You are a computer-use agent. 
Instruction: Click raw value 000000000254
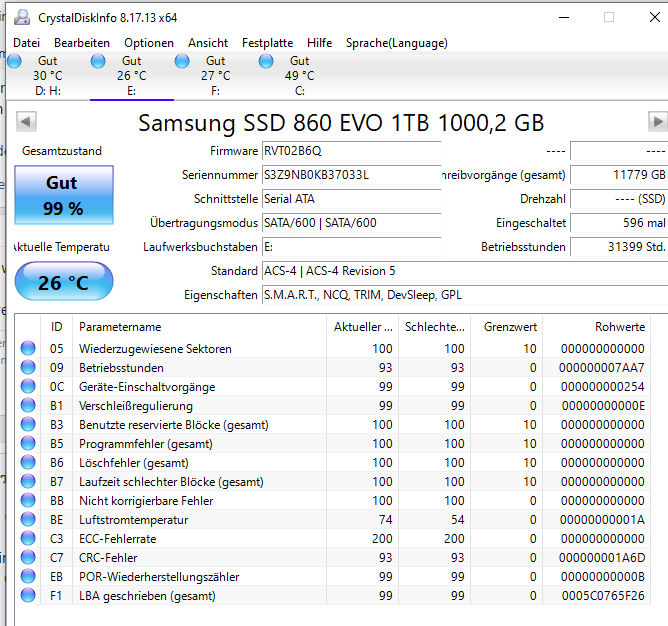point(602,387)
